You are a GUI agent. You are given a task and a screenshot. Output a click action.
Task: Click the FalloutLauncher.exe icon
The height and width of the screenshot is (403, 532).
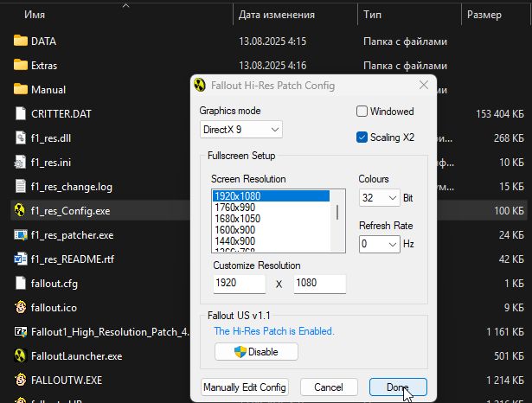click(x=22, y=355)
